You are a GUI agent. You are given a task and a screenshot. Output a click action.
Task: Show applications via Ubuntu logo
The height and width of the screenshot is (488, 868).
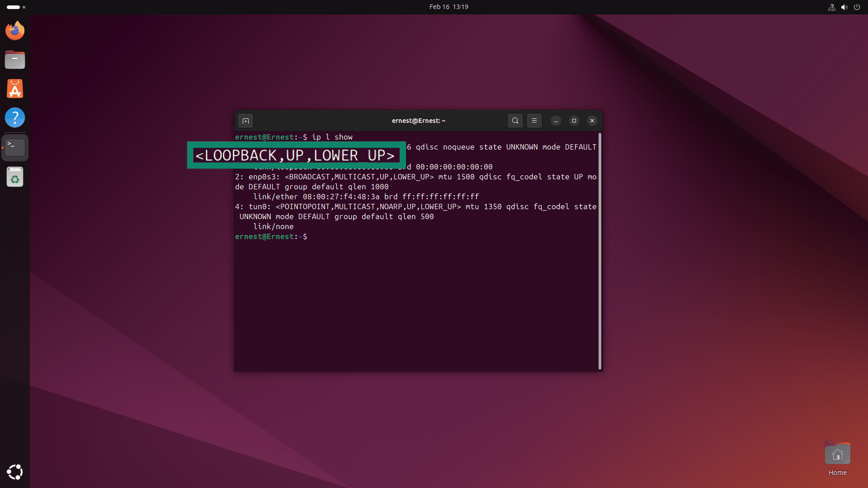15,472
